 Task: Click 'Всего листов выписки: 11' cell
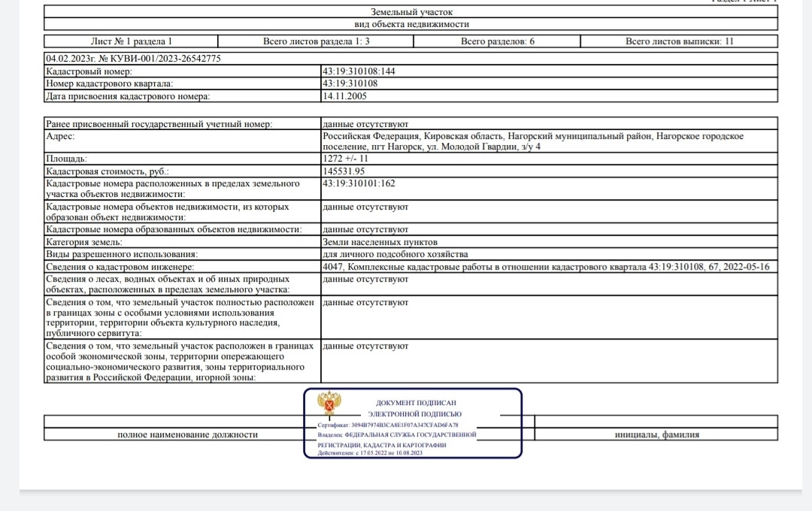[679, 41]
